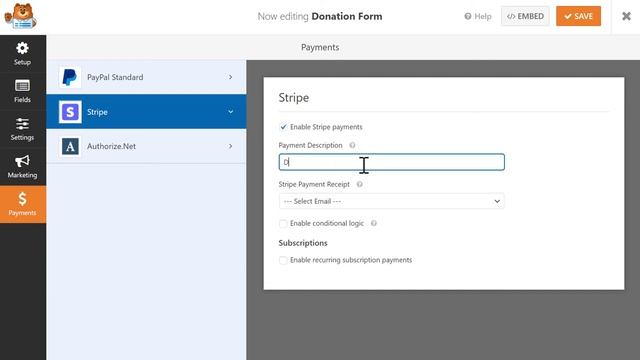Viewport: 640px width, 360px height.
Task: Show the Payment Description help tooltip icon
Action: click(352, 145)
